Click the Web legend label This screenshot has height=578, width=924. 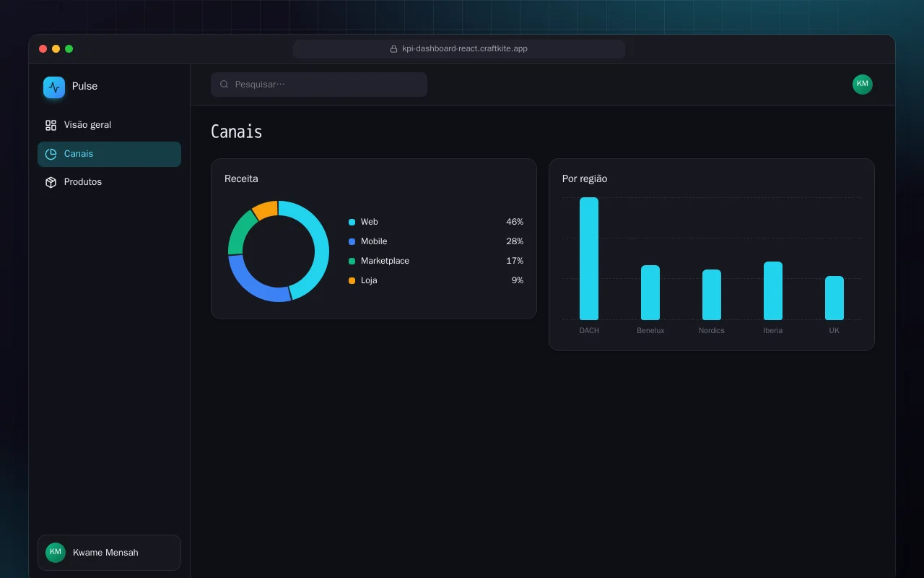pyautogui.click(x=369, y=222)
